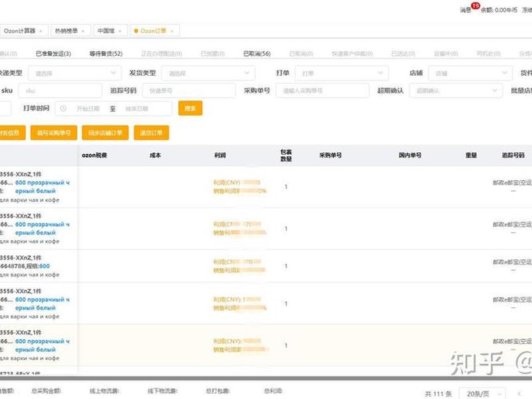
Task: Switch to the Ozon订单 tab
Action: tap(153, 31)
